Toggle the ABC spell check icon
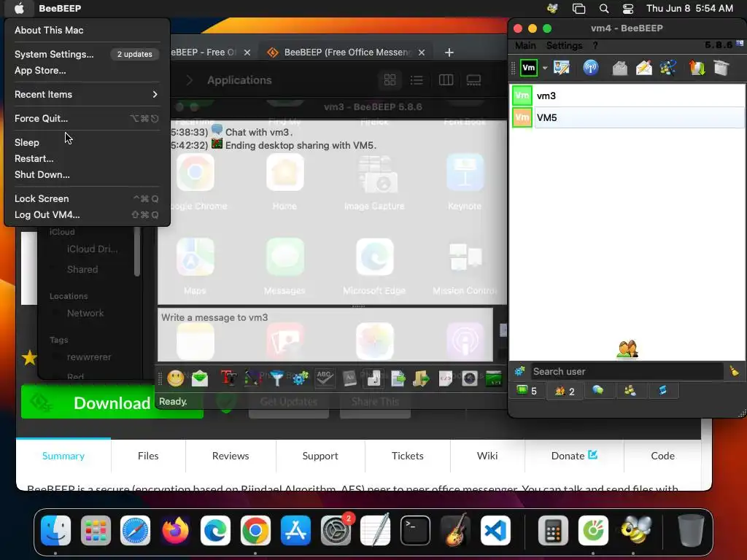 pos(325,378)
